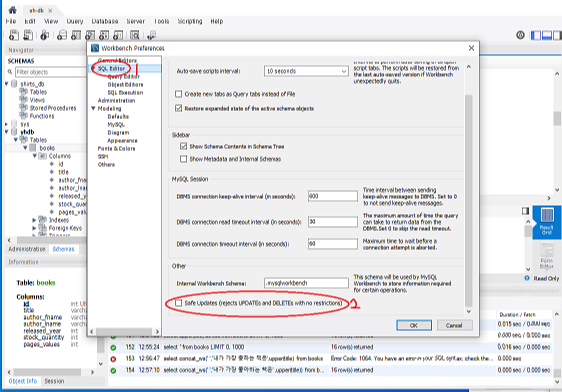Click the DBMS connection read timeout field
Image resolution: width=562 pixels, height=392 pixels.
pyautogui.click(x=332, y=222)
